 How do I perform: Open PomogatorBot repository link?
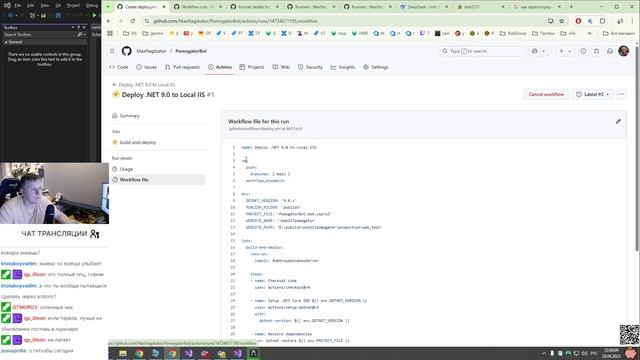pyautogui.click(x=191, y=51)
